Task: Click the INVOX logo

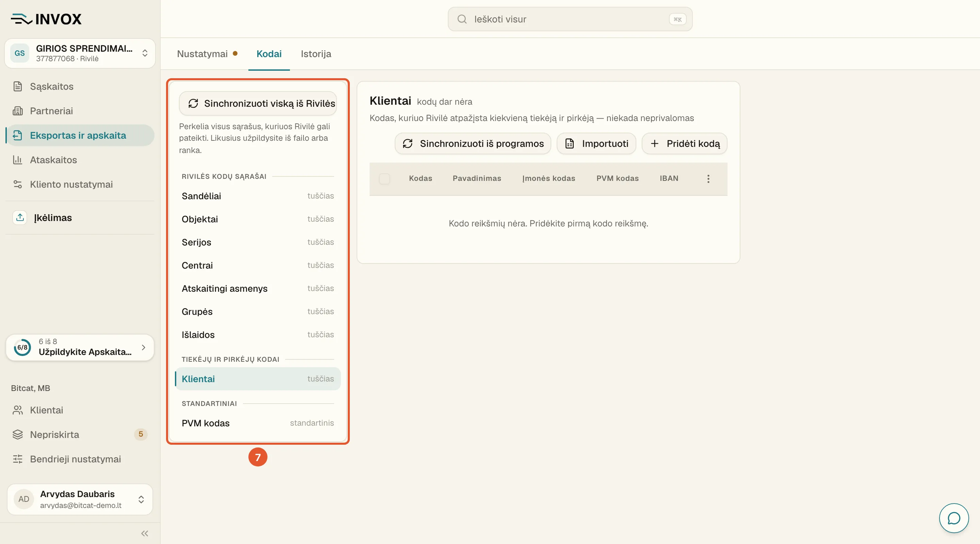Action: (x=46, y=19)
